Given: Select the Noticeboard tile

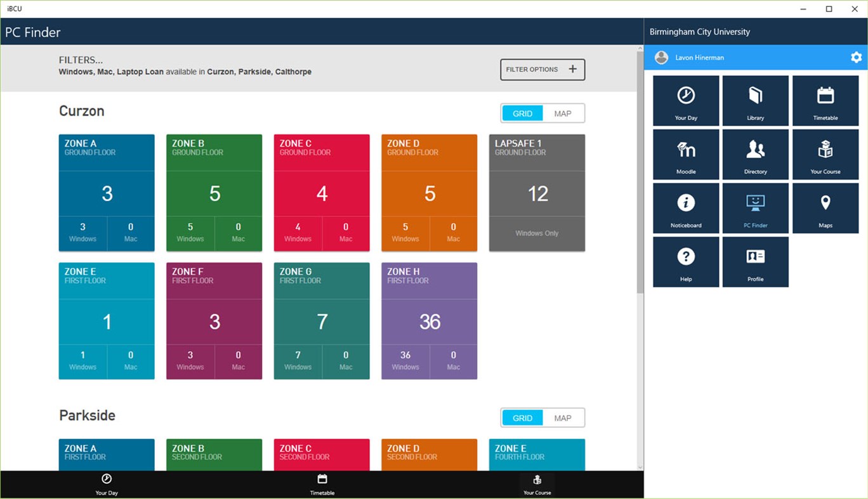Looking at the screenshot, I should 686,208.
